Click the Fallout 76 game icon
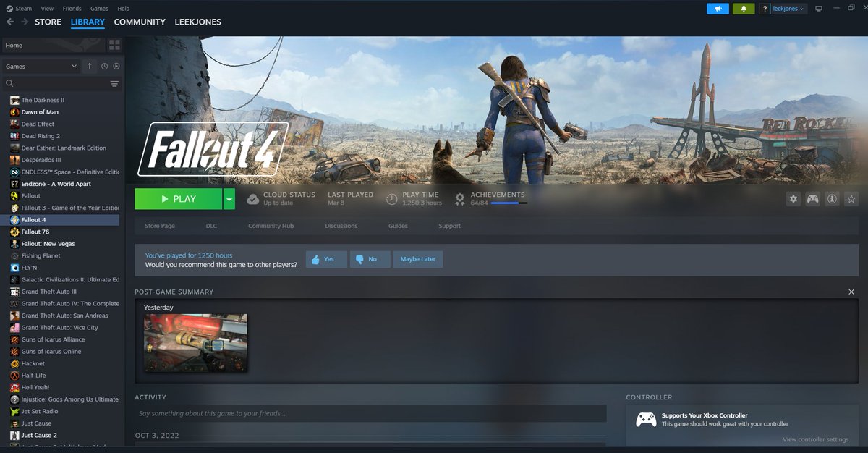 pyautogui.click(x=14, y=232)
